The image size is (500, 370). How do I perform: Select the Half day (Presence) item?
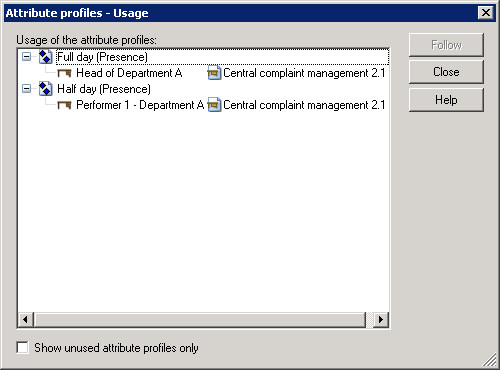pos(104,89)
